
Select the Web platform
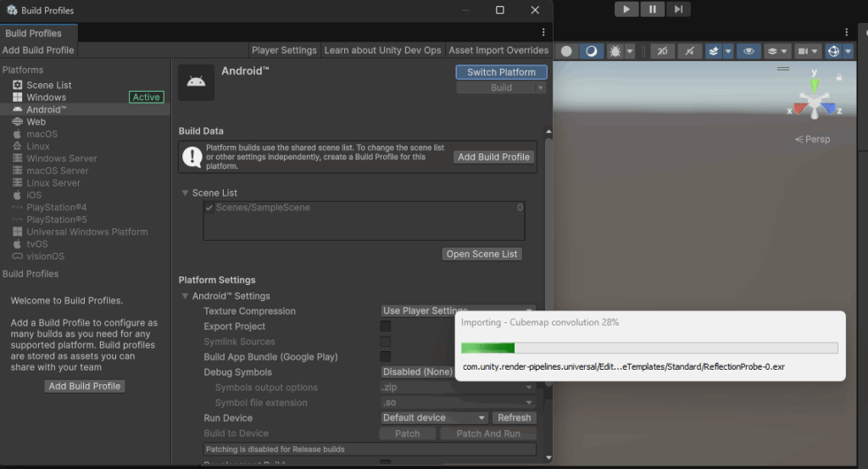point(36,122)
